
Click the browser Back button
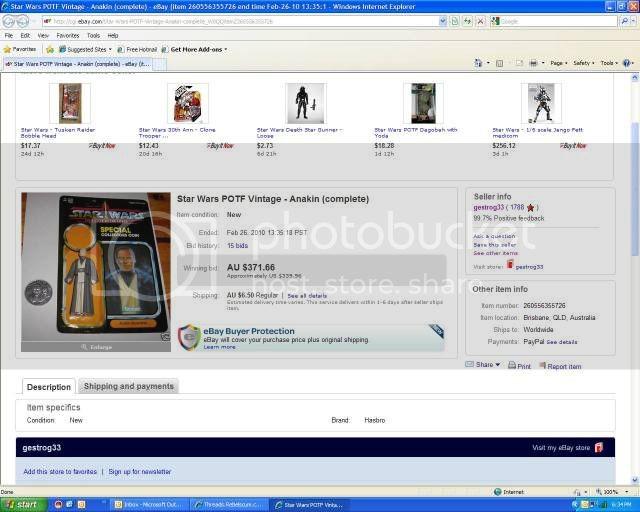9,21
